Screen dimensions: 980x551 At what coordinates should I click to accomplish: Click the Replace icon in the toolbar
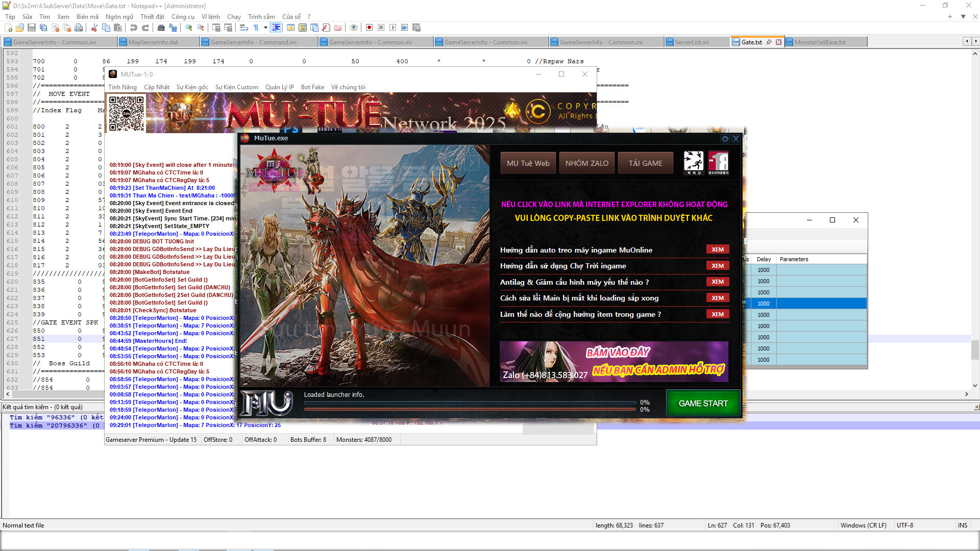(x=173, y=28)
